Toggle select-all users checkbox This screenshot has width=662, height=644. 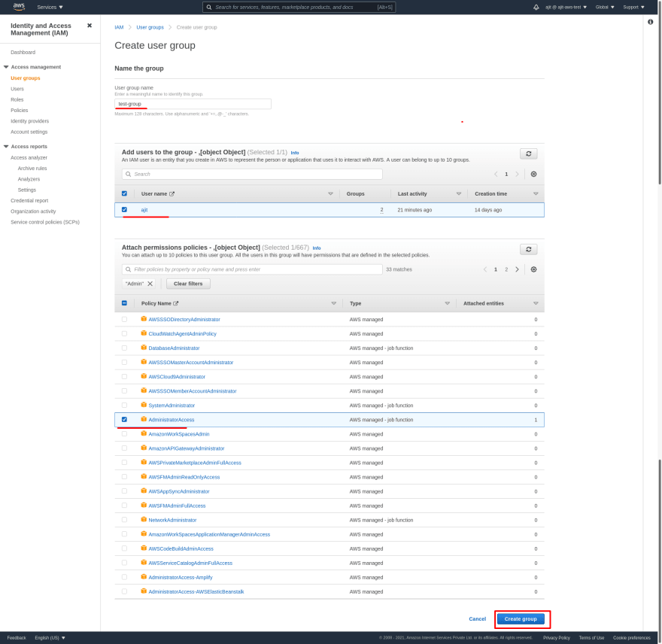point(124,193)
